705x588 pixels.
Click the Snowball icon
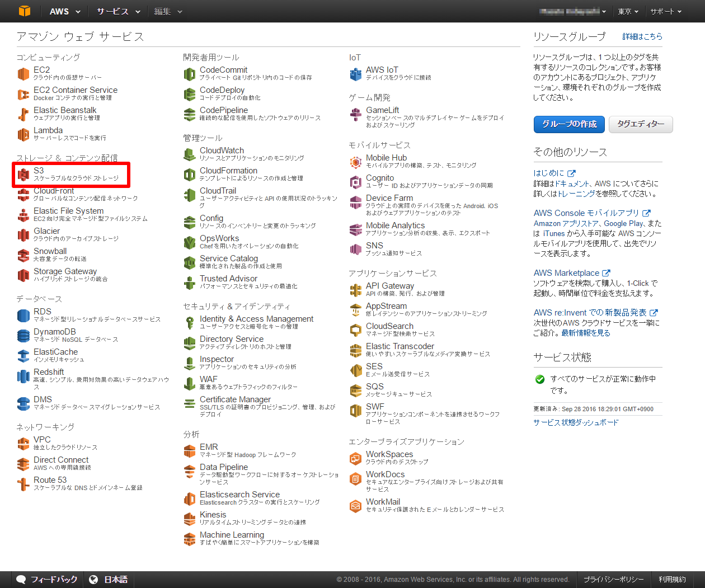pos(23,255)
